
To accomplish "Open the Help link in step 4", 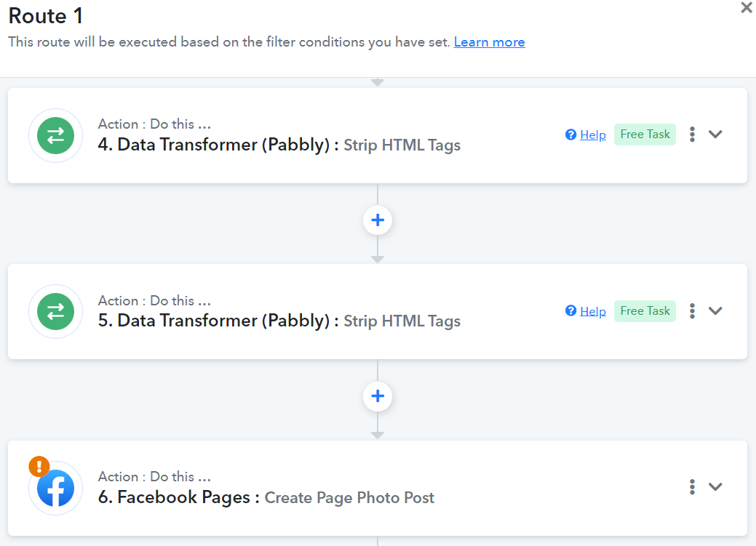I will 593,135.
